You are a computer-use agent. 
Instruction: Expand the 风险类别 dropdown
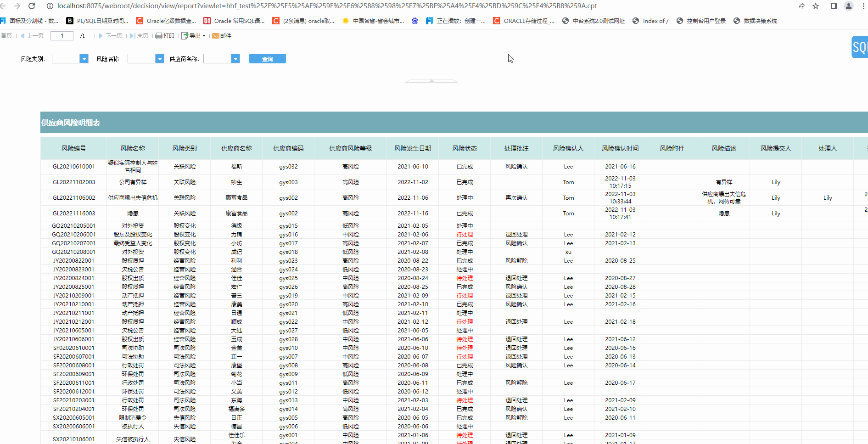[x=84, y=59]
